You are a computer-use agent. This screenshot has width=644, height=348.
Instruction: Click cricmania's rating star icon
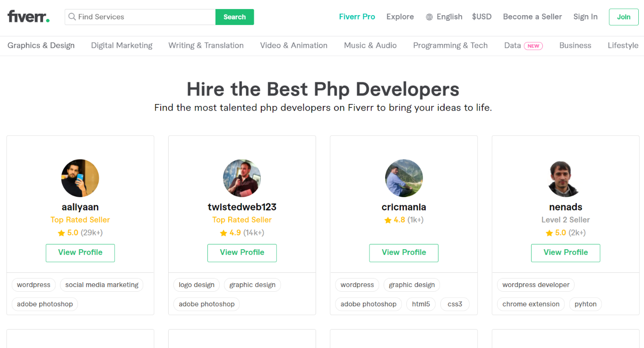(387, 220)
